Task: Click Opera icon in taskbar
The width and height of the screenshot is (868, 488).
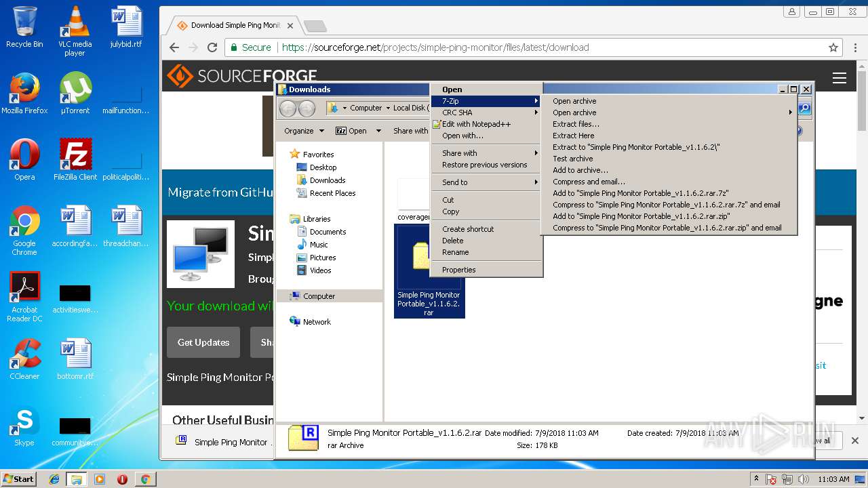Action: (122, 479)
